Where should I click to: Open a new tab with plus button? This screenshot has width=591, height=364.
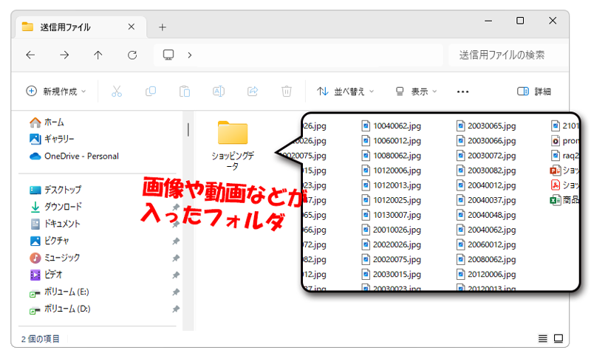click(163, 27)
